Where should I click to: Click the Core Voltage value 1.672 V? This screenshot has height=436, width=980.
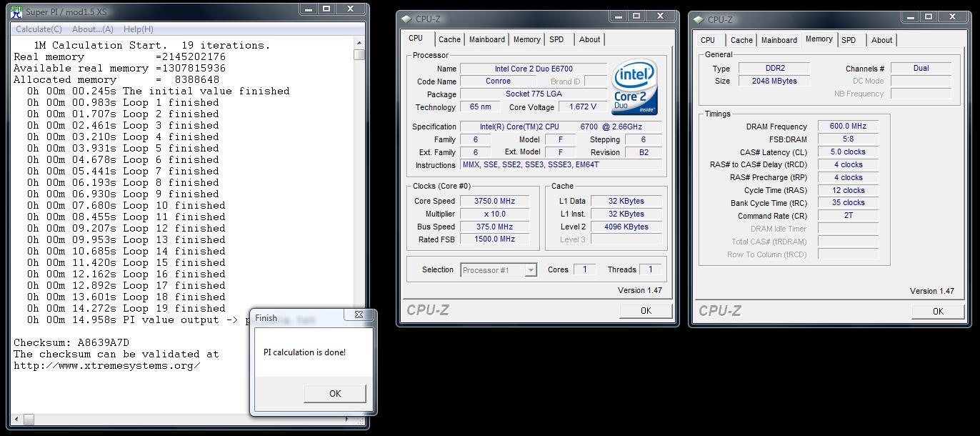[583, 106]
